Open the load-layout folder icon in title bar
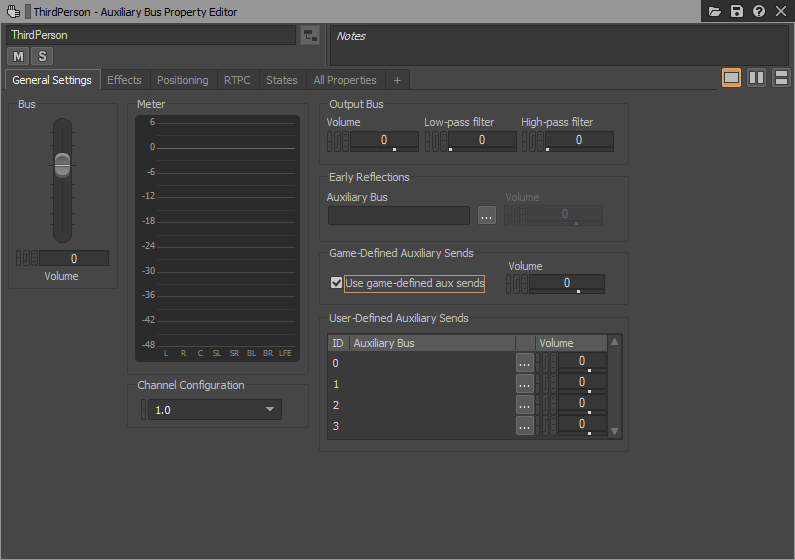The image size is (795, 560). [x=714, y=11]
